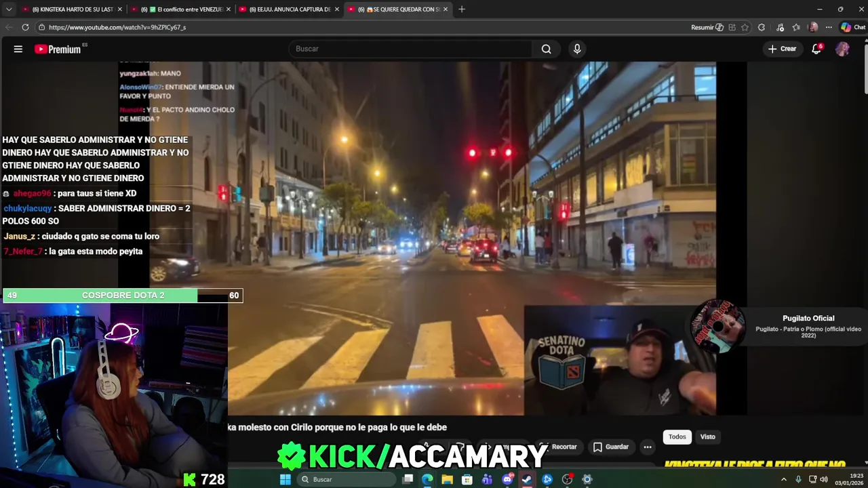Image resolution: width=868 pixels, height=488 pixels.
Task: Open Copilot Chat button
Action: coord(853,27)
